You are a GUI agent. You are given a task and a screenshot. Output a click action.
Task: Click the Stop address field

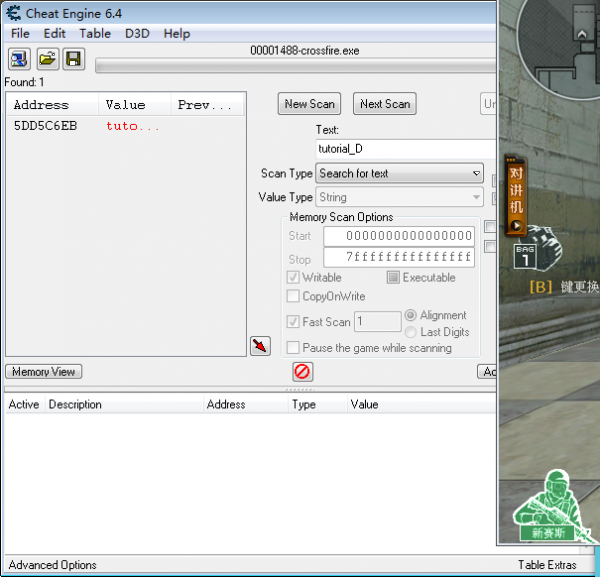pyautogui.click(x=399, y=258)
